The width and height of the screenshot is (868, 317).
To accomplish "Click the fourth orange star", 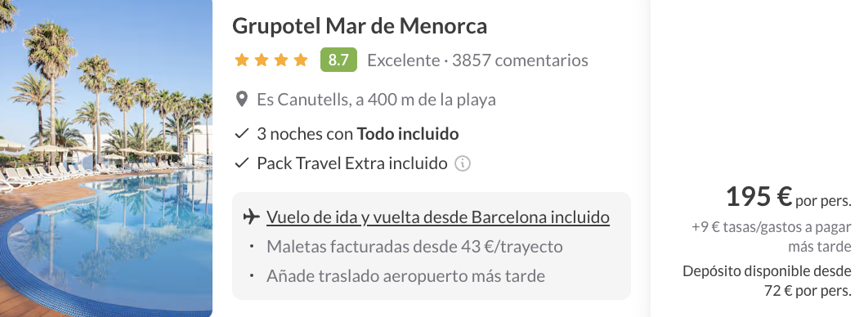I will (x=301, y=60).
